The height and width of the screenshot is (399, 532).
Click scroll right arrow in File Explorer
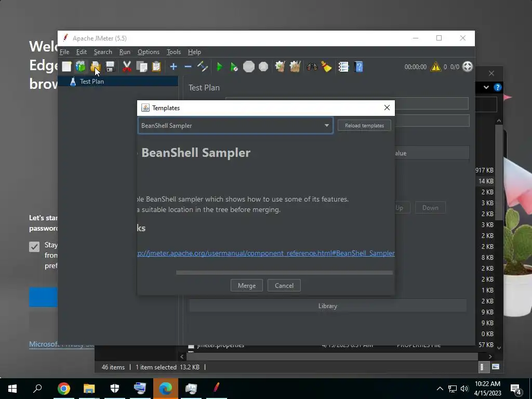click(490, 356)
